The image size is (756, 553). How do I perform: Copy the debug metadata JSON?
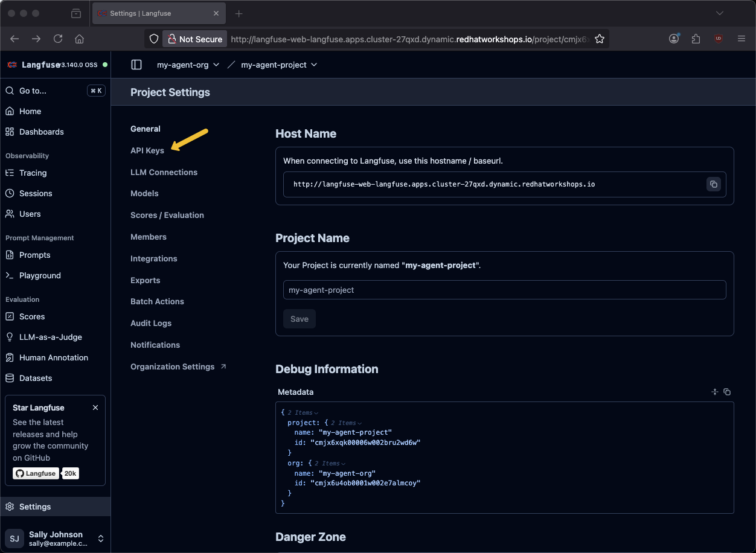pyautogui.click(x=727, y=392)
